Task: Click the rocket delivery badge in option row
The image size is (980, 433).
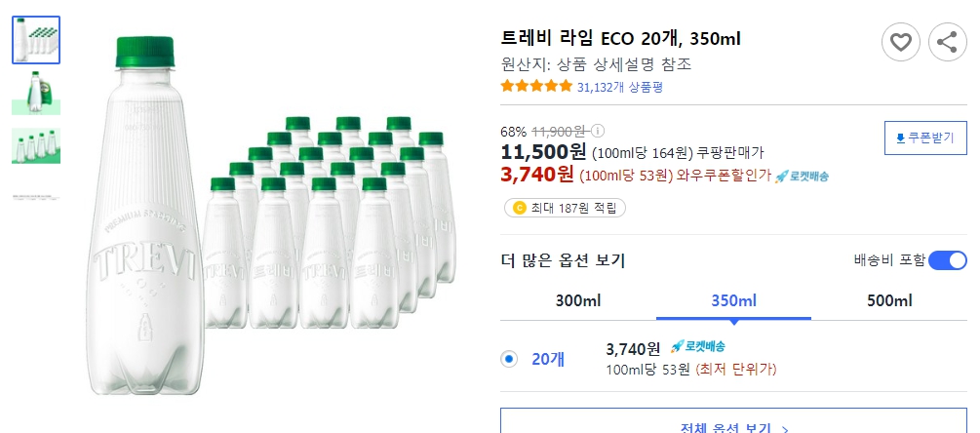Action: point(697,346)
